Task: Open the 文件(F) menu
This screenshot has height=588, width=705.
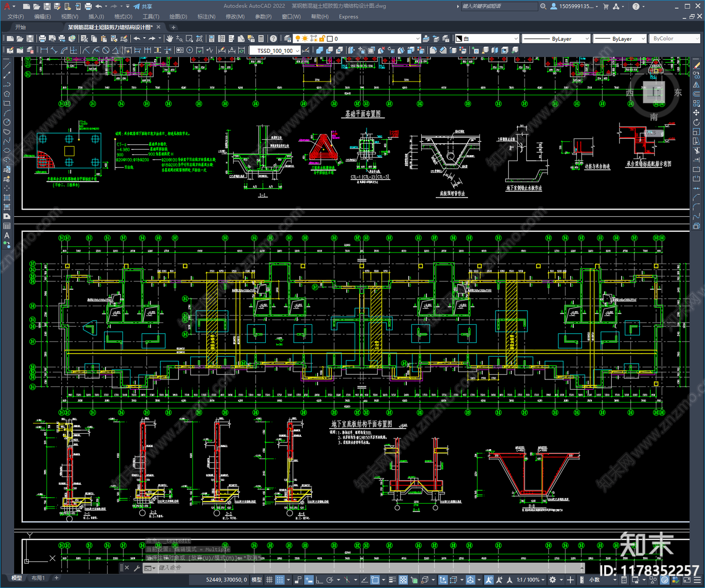Action: click(x=16, y=17)
